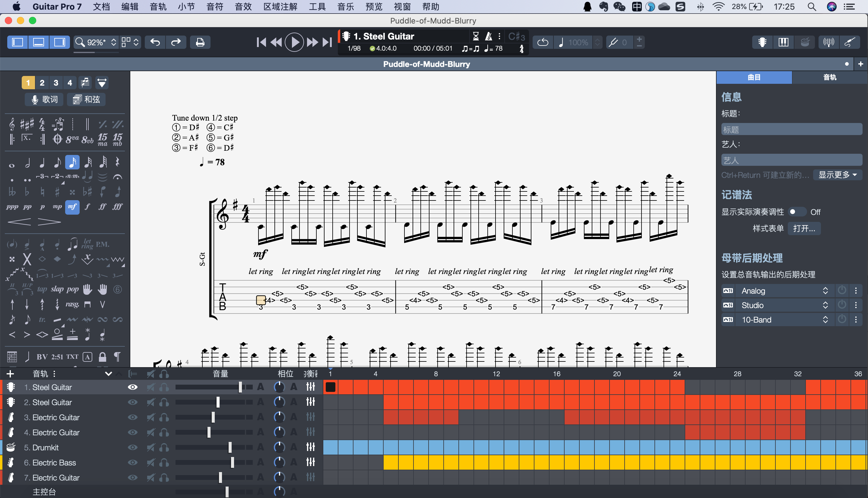Click the count-in hourglass icon
Viewport: 868px width, 498px height.
pos(476,36)
